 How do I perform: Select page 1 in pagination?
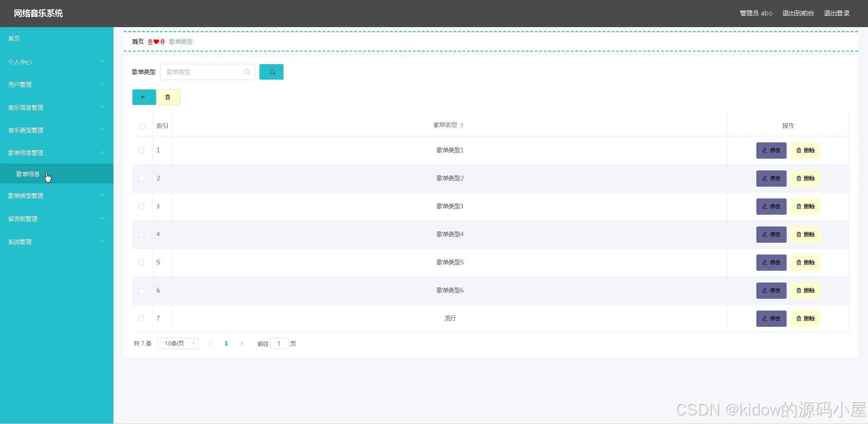pos(226,344)
